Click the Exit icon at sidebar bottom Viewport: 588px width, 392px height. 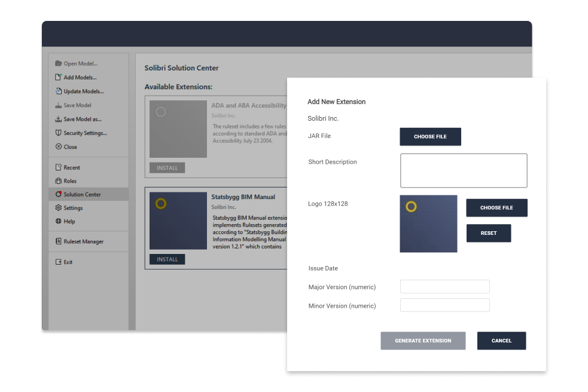[59, 262]
